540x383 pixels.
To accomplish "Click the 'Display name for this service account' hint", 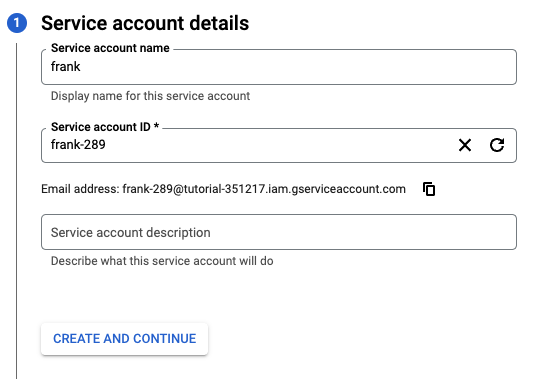I will (150, 96).
